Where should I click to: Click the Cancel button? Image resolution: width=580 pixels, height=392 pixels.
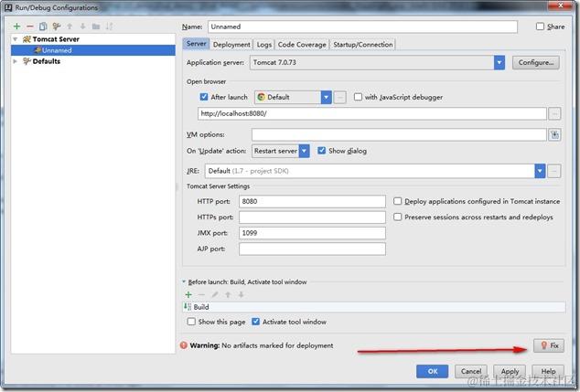coord(471,371)
